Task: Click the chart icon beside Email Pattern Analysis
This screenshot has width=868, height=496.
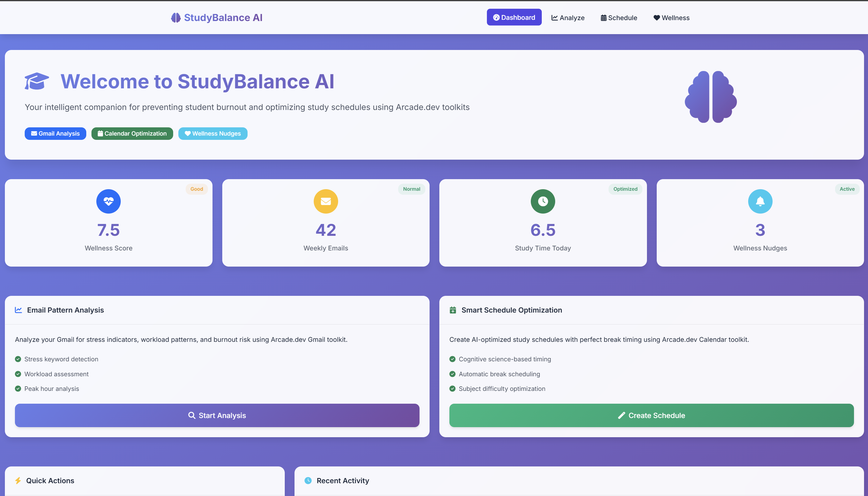Action: [18, 310]
